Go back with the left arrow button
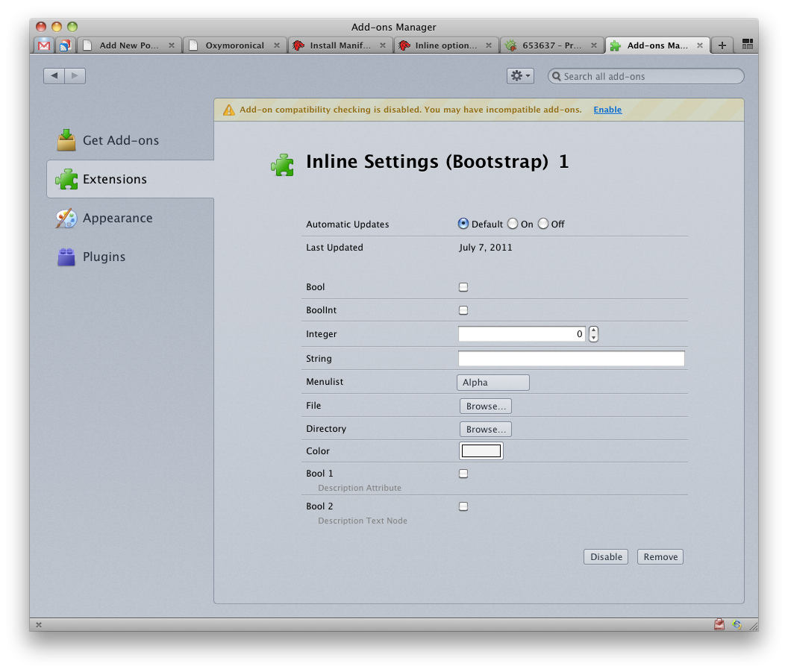The width and height of the screenshot is (788, 672). point(54,76)
